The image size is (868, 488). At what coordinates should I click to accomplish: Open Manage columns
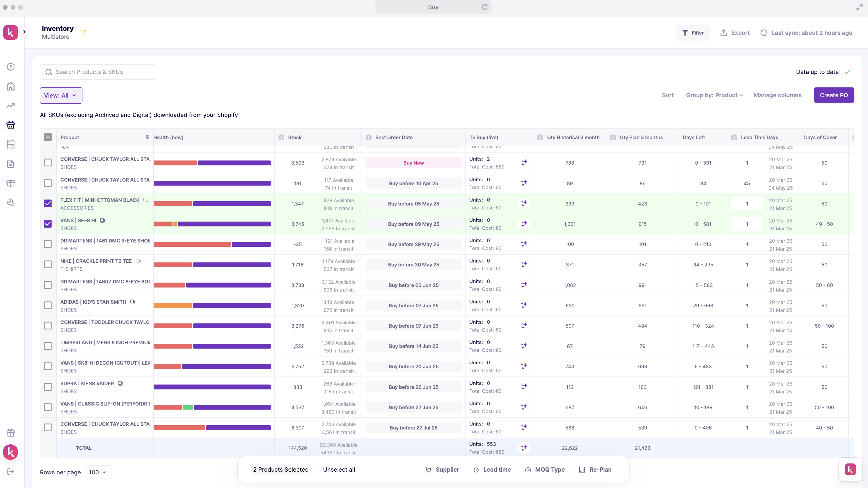777,95
